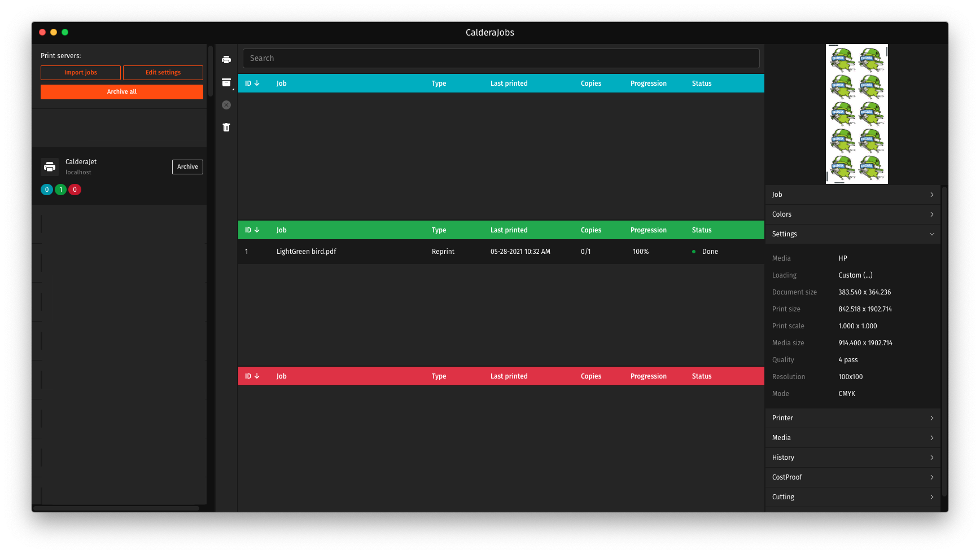Click the blue jobs counter badge showing 0
Image resolution: width=980 pixels, height=554 pixels.
46,190
